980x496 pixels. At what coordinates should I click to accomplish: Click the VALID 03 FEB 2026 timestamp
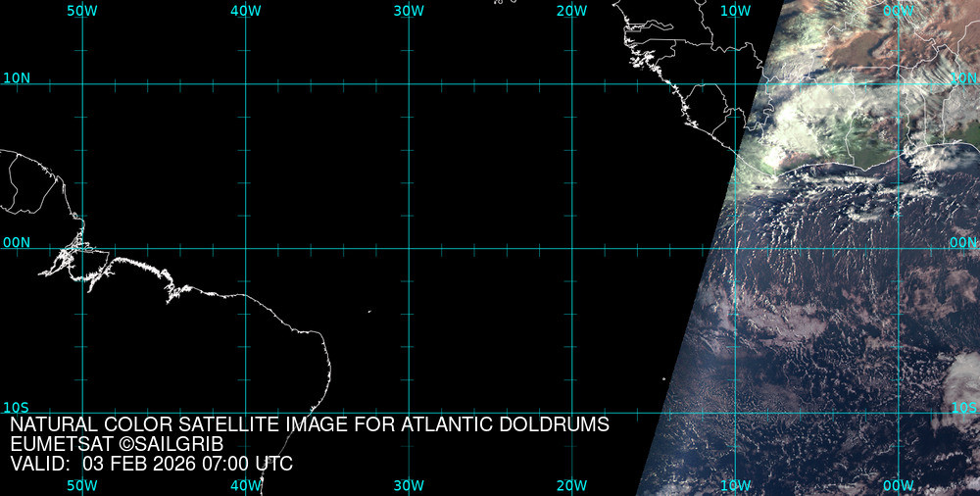coord(151,465)
